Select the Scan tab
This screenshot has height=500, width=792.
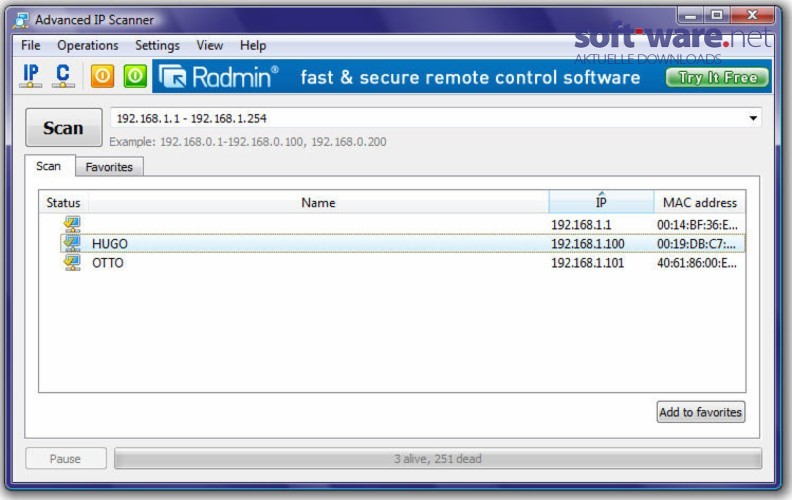48,166
